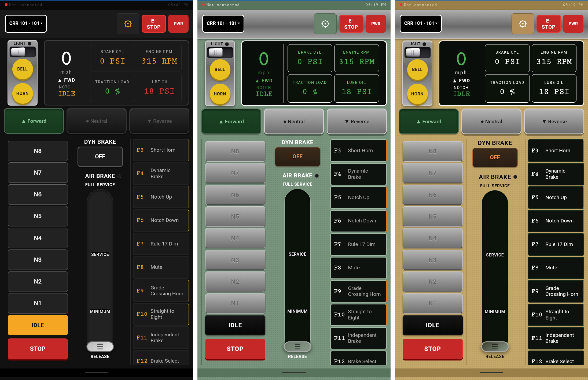Open CRR 101 loco dropdown in dark panel
The height and width of the screenshot is (380, 588).
(x=26, y=24)
